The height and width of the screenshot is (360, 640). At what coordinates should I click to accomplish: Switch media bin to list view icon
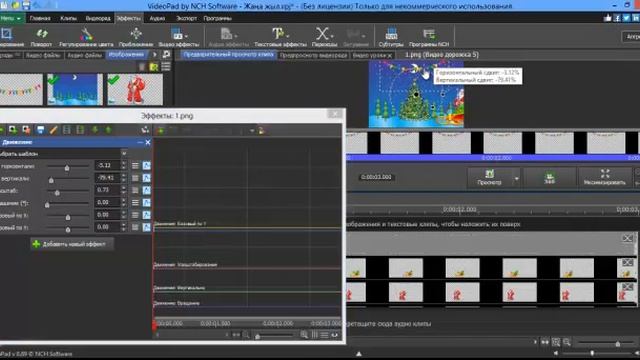pyautogui.click(x=166, y=67)
